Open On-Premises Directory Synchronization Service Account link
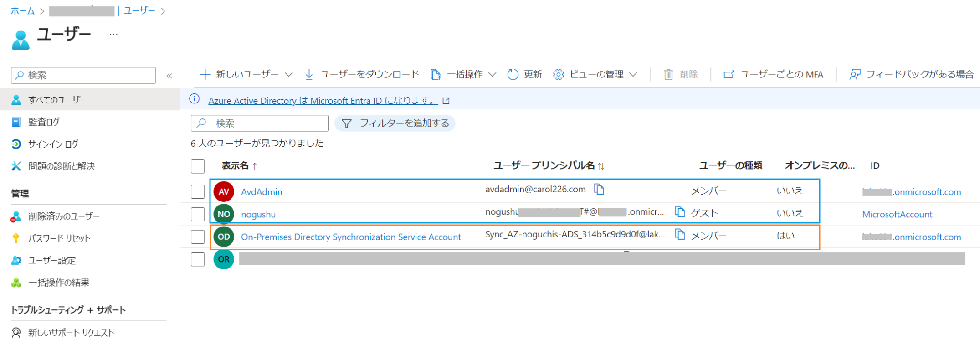980x345 pixels. click(351, 237)
